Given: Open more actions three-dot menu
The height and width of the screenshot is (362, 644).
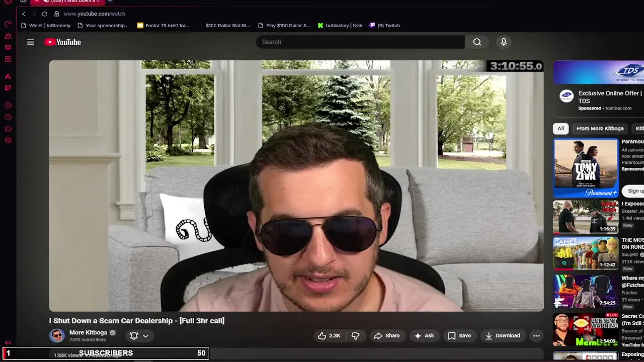Looking at the screenshot, I should [536, 335].
